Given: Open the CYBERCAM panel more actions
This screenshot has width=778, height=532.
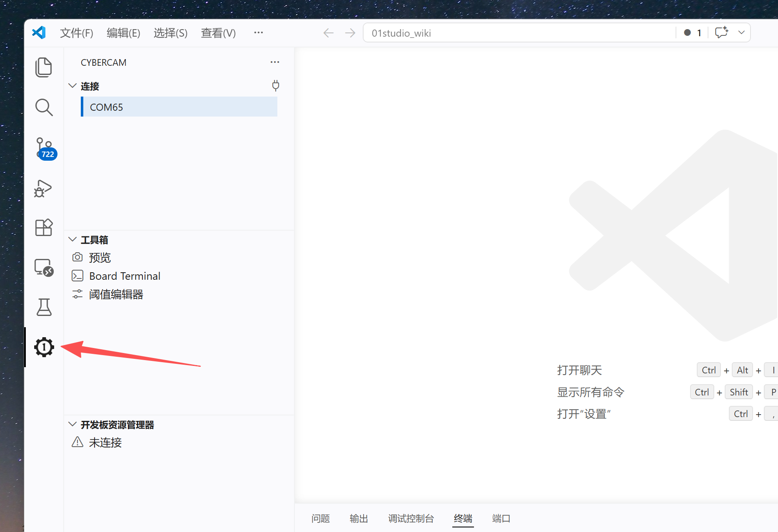Looking at the screenshot, I should (275, 62).
